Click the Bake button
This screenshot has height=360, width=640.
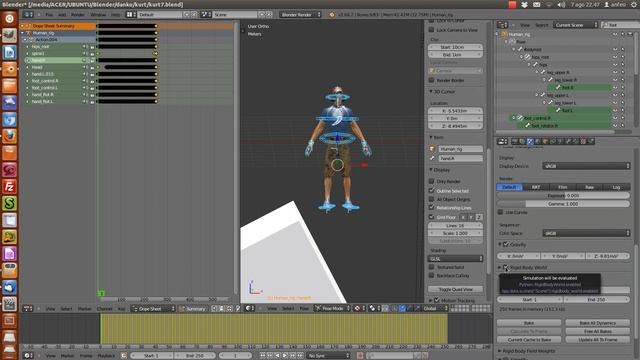tap(529, 323)
